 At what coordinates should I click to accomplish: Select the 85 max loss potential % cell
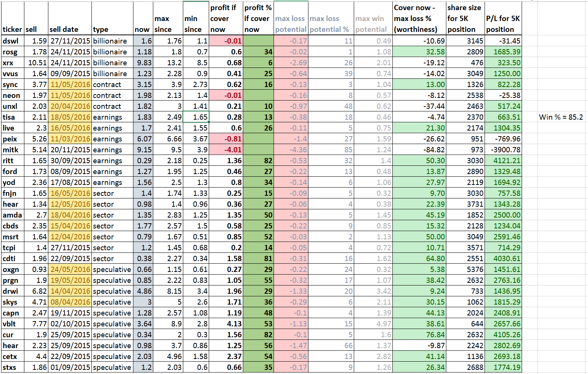point(331,150)
